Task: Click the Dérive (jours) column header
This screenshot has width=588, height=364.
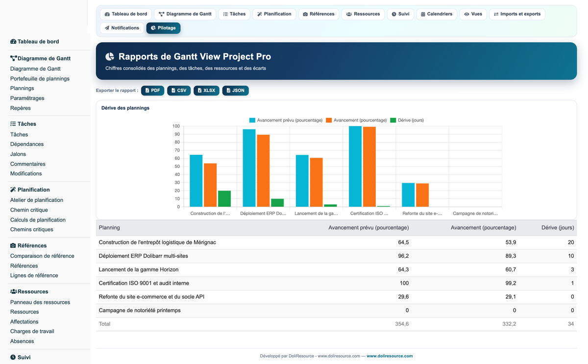Action: pyautogui.click(x=557, y=227)
